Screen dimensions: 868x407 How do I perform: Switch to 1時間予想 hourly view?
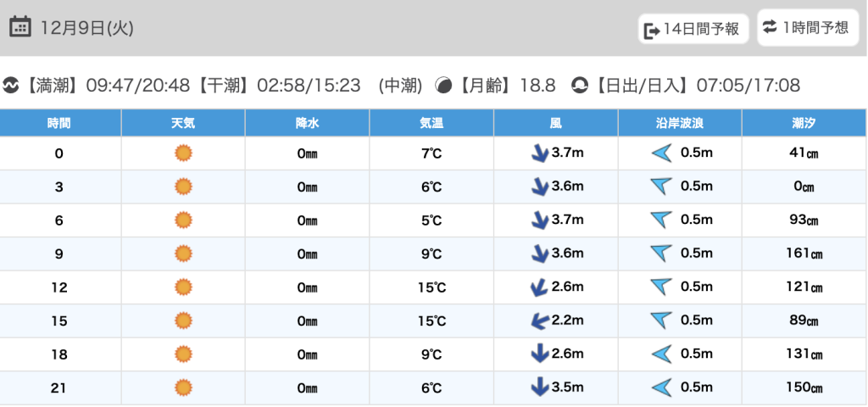point(805,28)
